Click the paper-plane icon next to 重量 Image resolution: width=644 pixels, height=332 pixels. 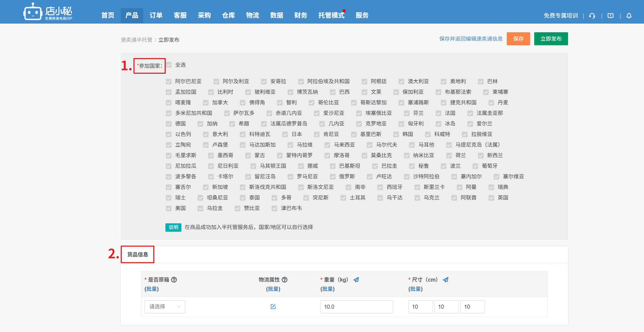click(356, 280)
